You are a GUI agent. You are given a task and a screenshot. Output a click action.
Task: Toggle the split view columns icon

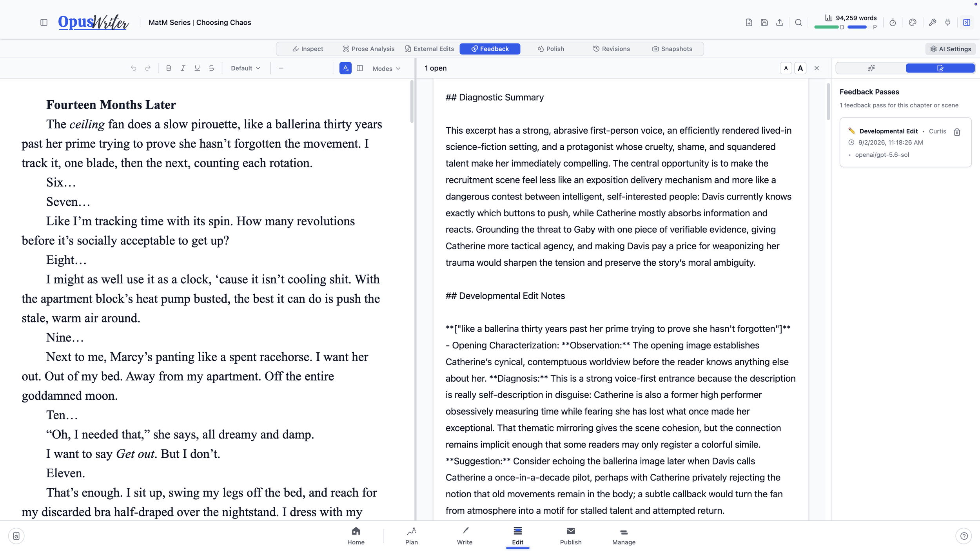point(360,68)
